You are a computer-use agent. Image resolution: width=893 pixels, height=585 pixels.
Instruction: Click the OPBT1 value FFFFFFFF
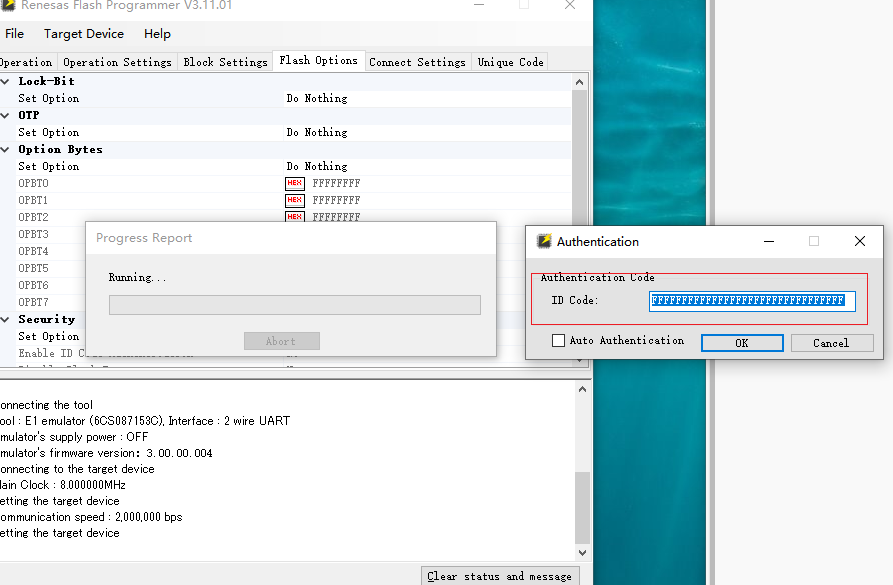pos(336,201)
